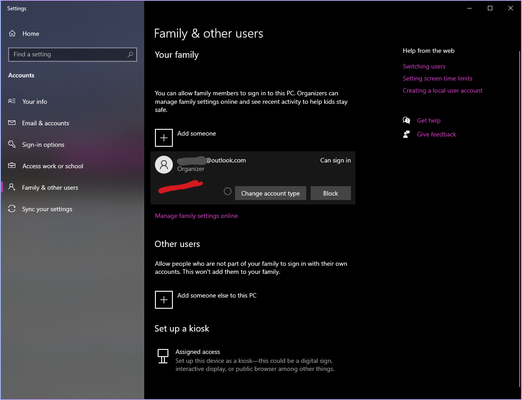Click the plus icon for Add someone
This screenshot has width=522, height=400.
point(164,138)
